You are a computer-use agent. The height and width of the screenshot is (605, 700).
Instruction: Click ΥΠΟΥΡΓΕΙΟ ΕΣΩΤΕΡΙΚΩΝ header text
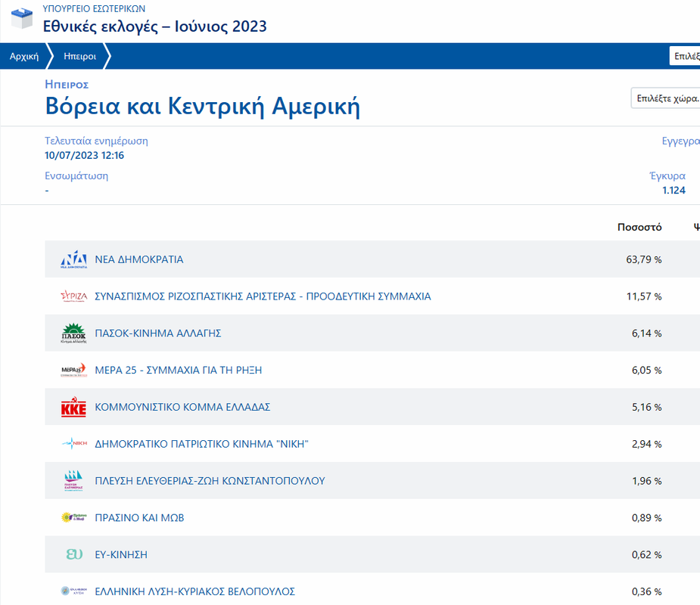94,8
